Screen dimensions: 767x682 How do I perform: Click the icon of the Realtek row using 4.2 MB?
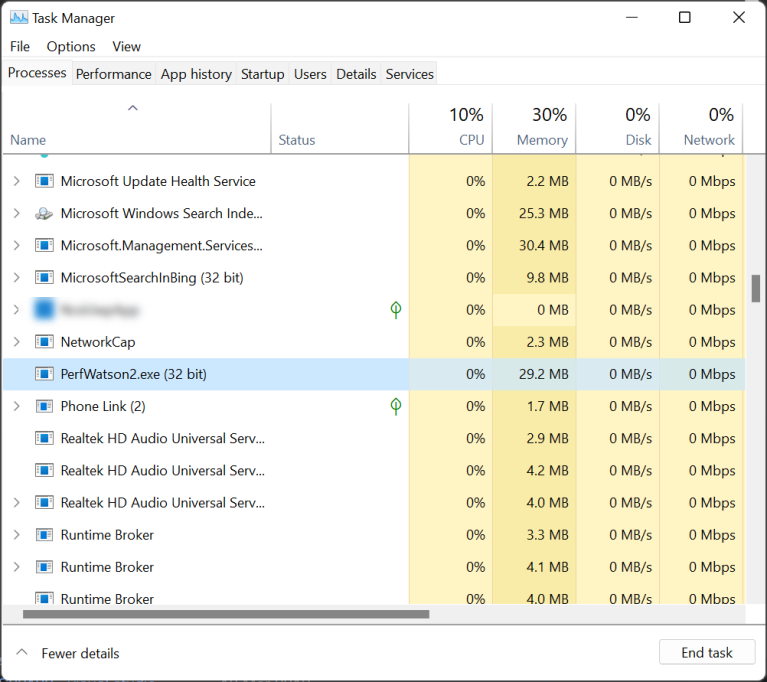44,471
